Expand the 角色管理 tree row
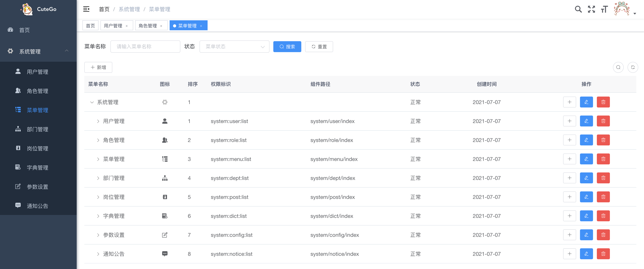Screen dimensions: 644x269 tap(98, 140)
